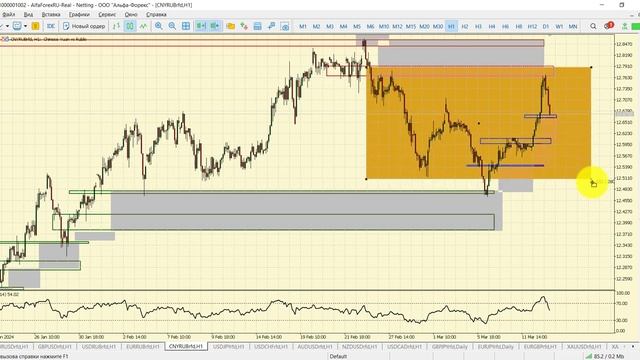Open dropdown arrow next to chart window icon
Image resolution: width=640 pixels, height=360 pixels.
pyautogui.click(x=25, y=26)
